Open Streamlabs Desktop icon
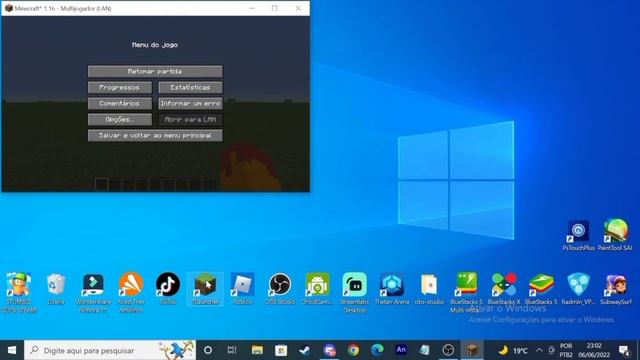Screen dimensions: 640x360 click(x=355, y=292)
